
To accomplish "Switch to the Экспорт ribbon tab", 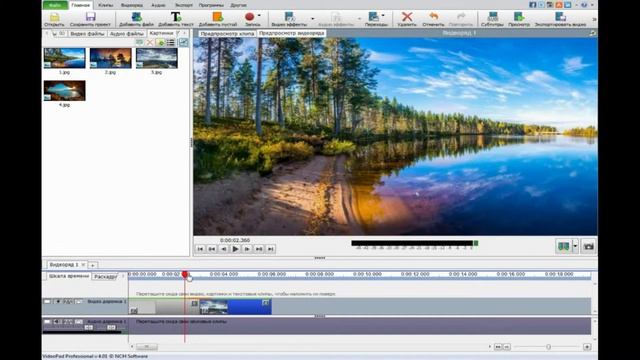I will tap(184, 5).
